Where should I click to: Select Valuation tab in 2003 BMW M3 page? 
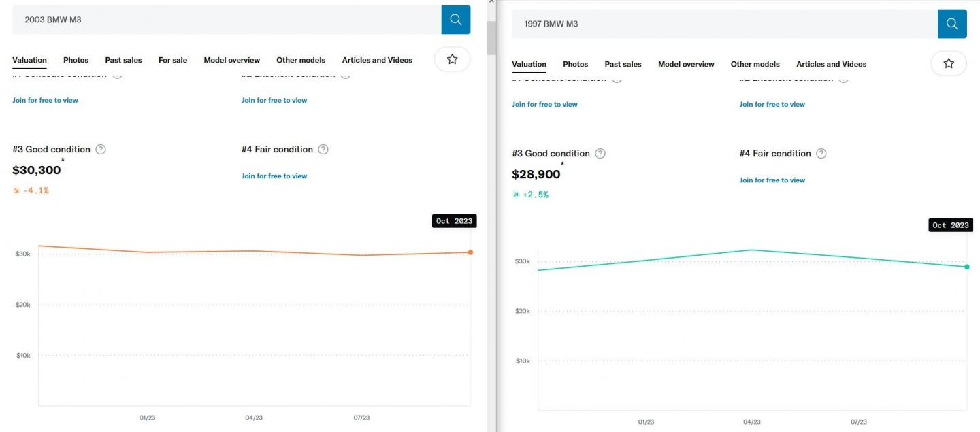[x=29, y=60]
